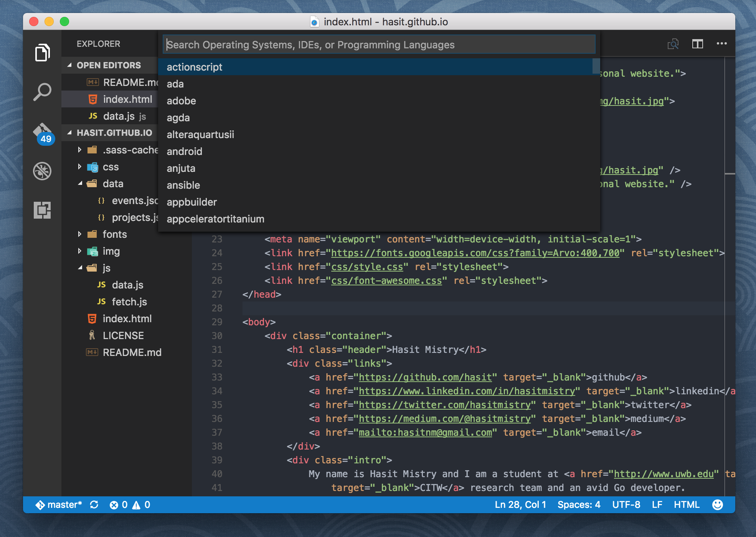756x537 pixels.
Task: Click the sync changes status icon
Action: pyautogui.click(x=94, y=505)
